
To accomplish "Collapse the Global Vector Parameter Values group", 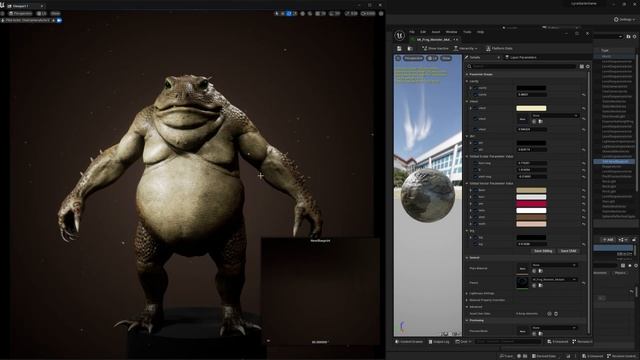I will (467, 183).
